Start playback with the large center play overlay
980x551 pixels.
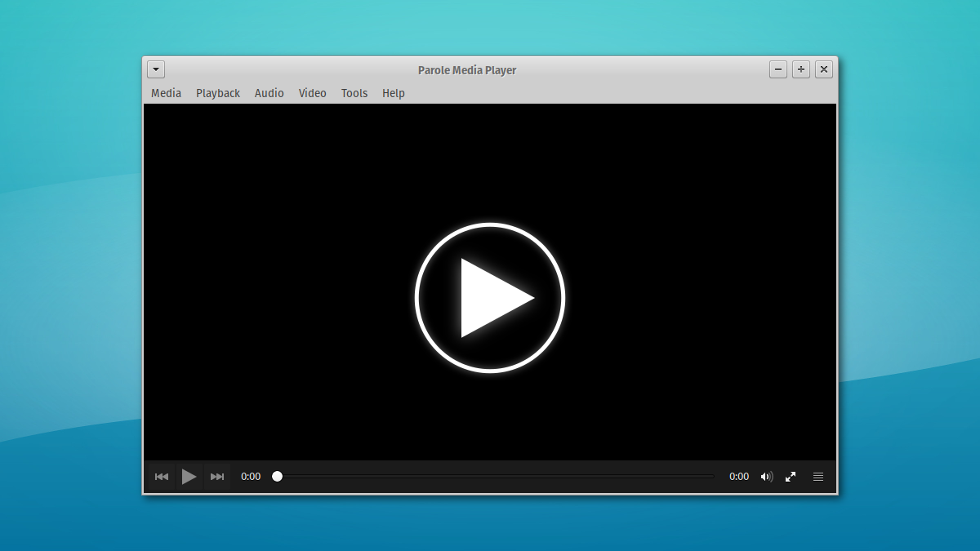[x=490, y=297]
